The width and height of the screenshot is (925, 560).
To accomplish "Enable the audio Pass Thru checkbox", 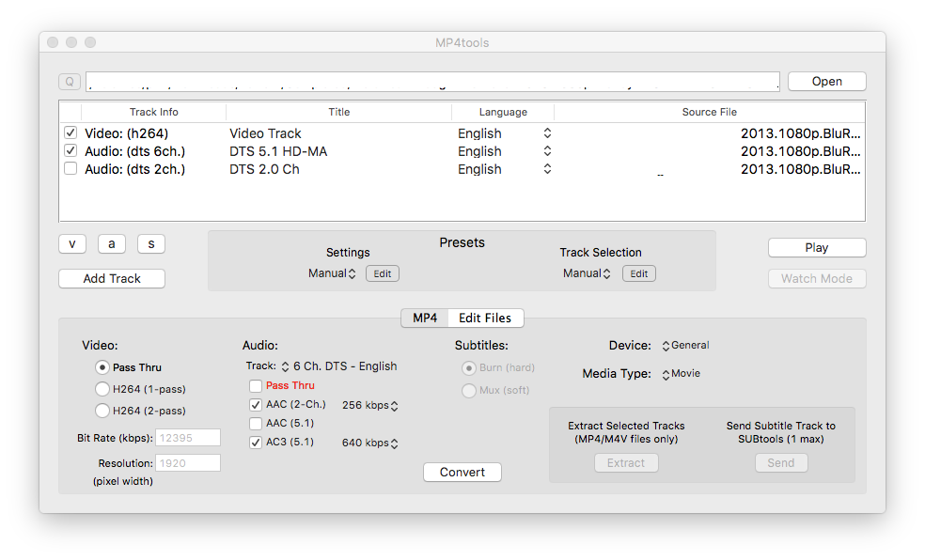I will tap(256, 386).
